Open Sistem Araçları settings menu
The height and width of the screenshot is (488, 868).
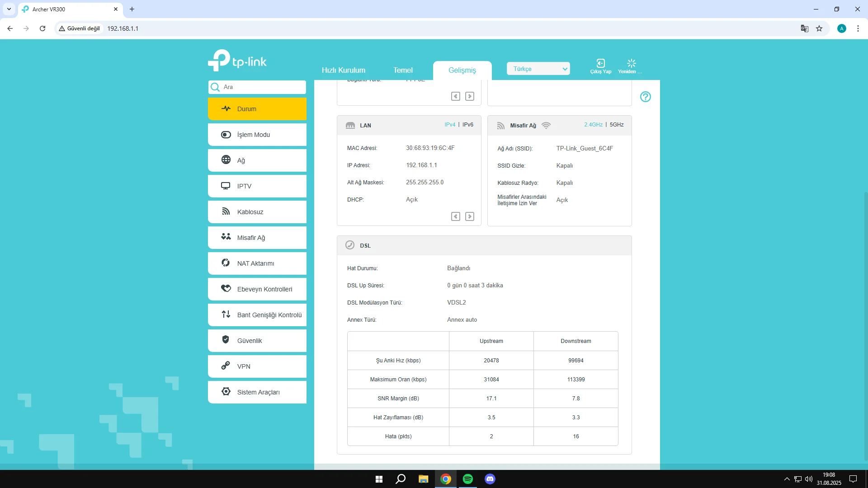(x=257, y=392)
